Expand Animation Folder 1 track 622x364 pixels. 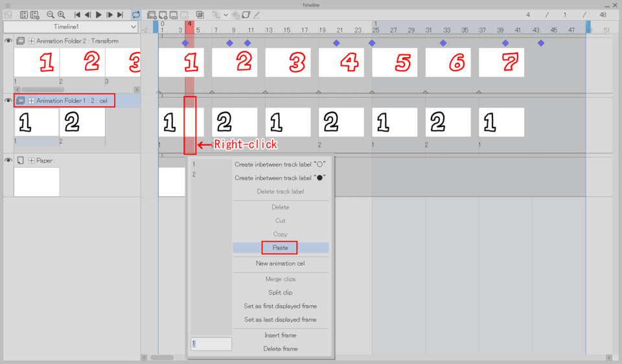point(31,100)
